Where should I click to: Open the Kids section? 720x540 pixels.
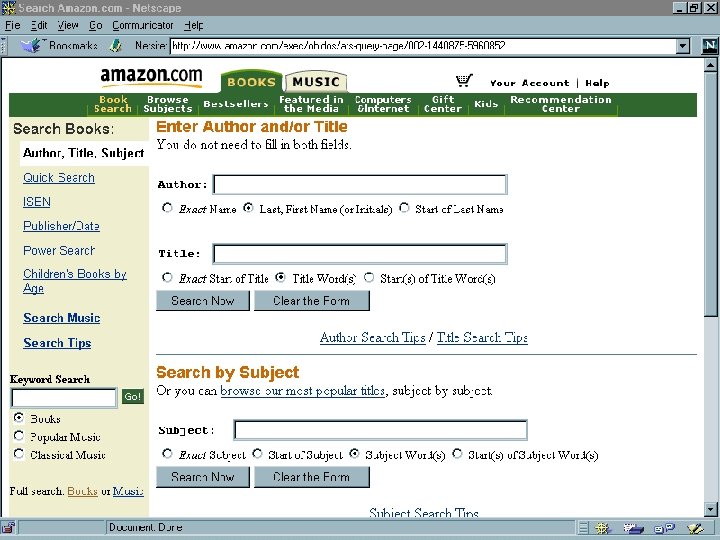486,104
